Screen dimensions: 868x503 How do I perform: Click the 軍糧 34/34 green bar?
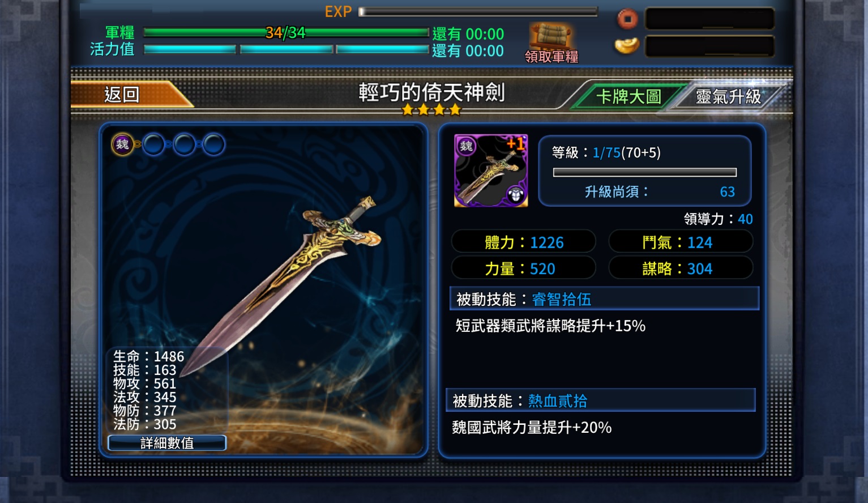click(x=286, y=33)
